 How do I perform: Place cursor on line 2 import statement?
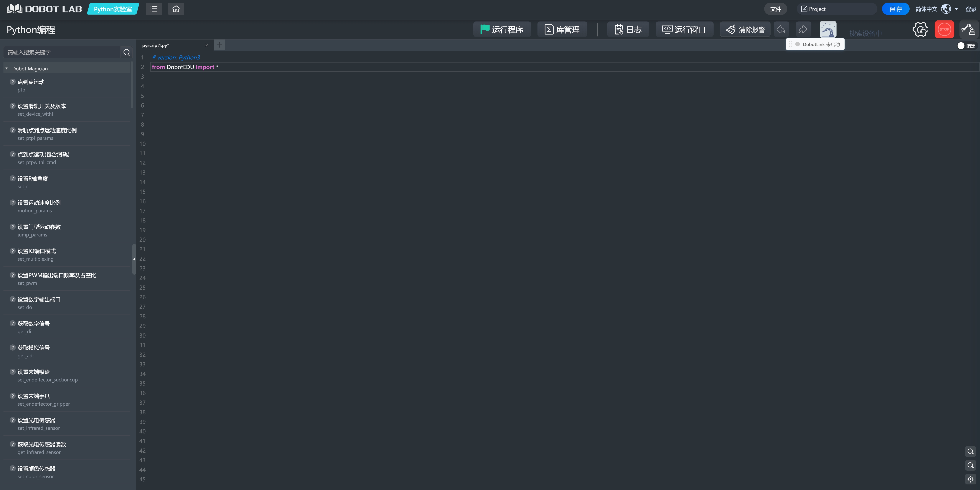tap(185, 67)
